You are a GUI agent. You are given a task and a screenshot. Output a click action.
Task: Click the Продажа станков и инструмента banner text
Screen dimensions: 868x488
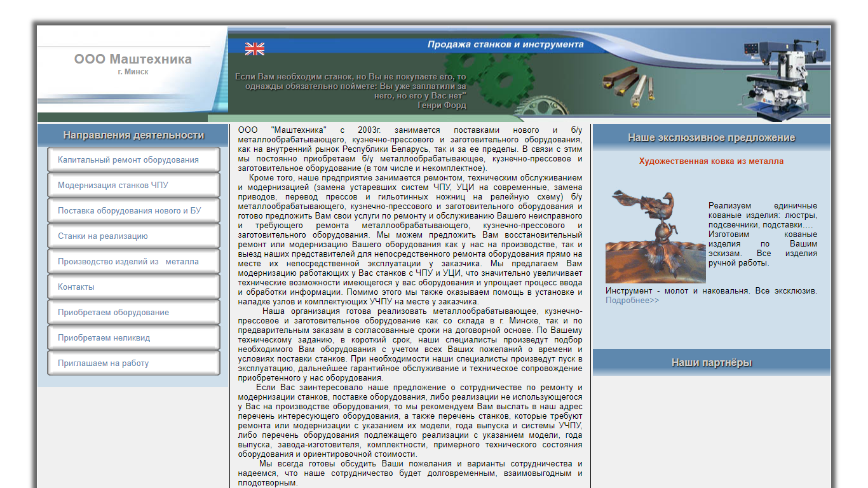click(x=505, y=44)
